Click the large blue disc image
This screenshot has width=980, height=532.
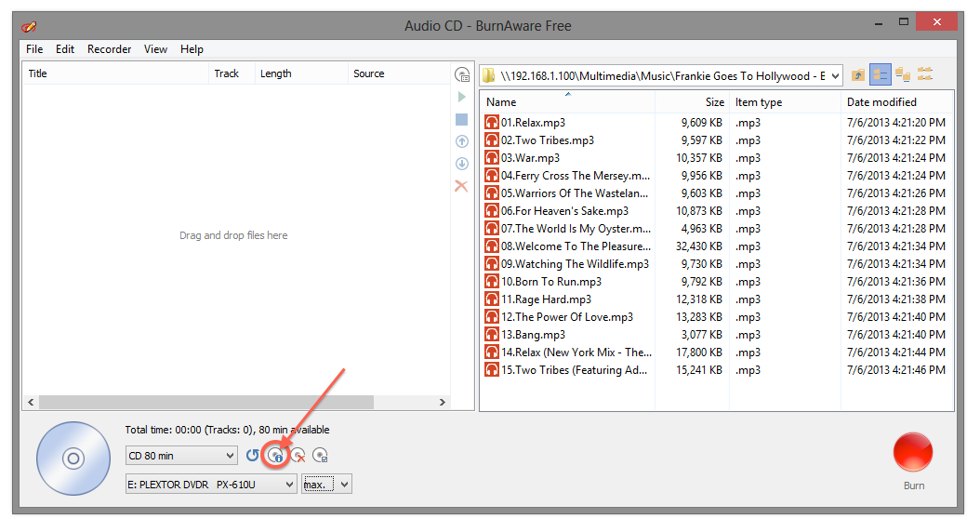pos(73,459)
